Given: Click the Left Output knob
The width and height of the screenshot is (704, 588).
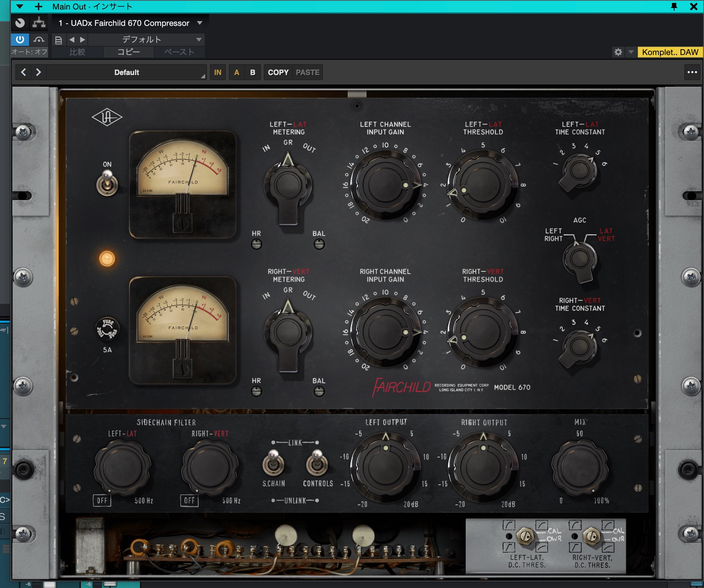Looking at the screenshot, I should click(386, 467).
